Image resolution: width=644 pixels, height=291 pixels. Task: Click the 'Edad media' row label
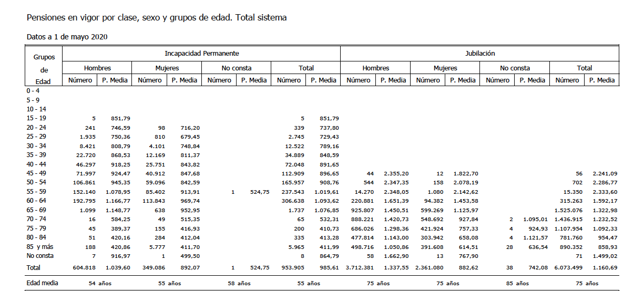43,283
